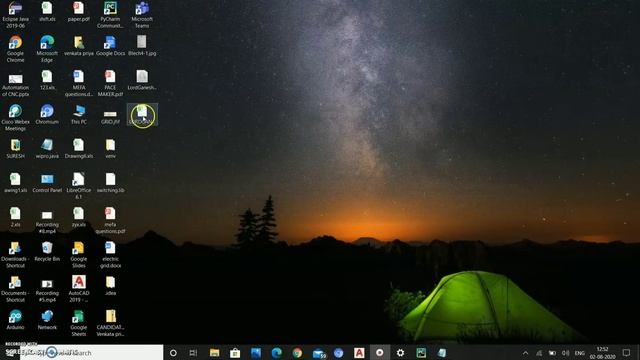640x360 pixels.
Task: Select the Control Panel desktop icon
Action: coord(47,183)
